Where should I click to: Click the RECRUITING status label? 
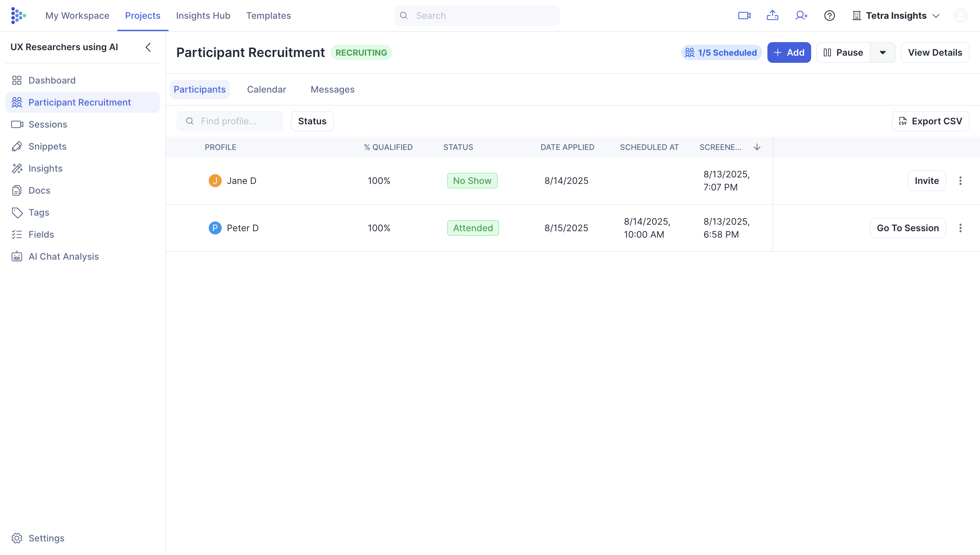click(361, 52)
